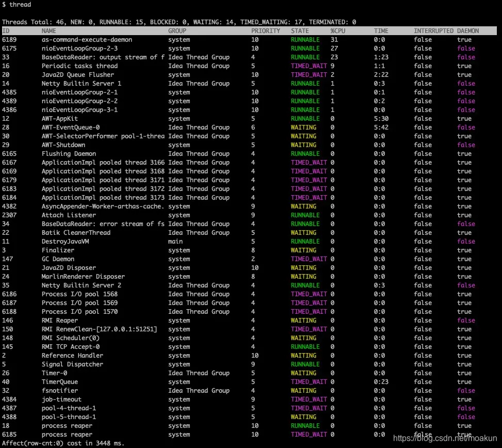The image size is (502, 448).
Task: Select the 'Finalizer' thread name
Action: [58, 250]
